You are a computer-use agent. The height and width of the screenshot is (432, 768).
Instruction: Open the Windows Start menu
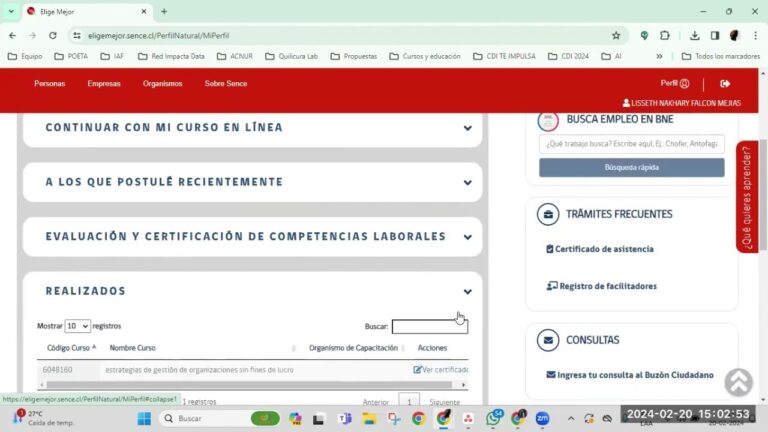click(144, 419)
